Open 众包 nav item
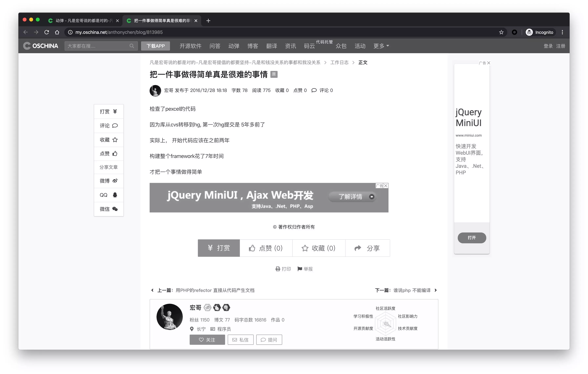Screen dimensions: 588x374 coord(341,46)
